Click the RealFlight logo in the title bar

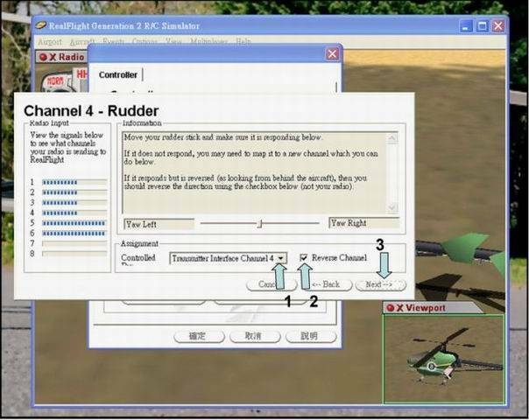click(x=41, y=25)
